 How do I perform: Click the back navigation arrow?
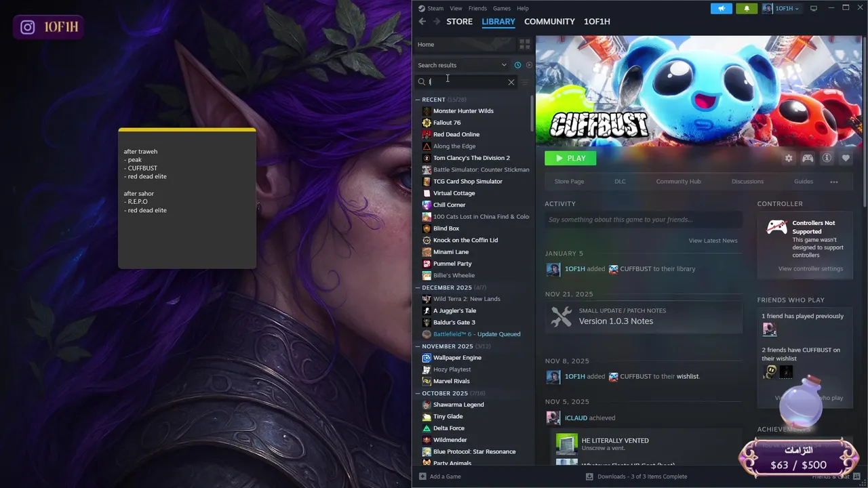coord(422,22)
